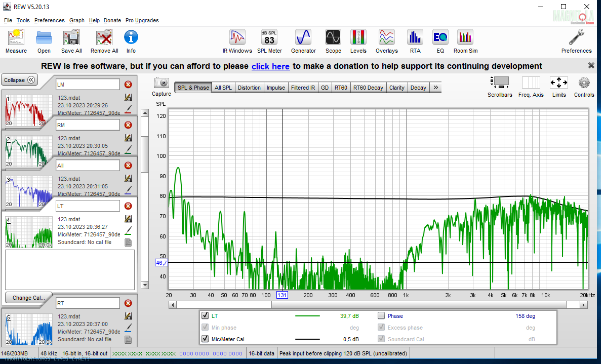Open the File menu
Screen dimensions: 604x364
click(x=8, y=20)
